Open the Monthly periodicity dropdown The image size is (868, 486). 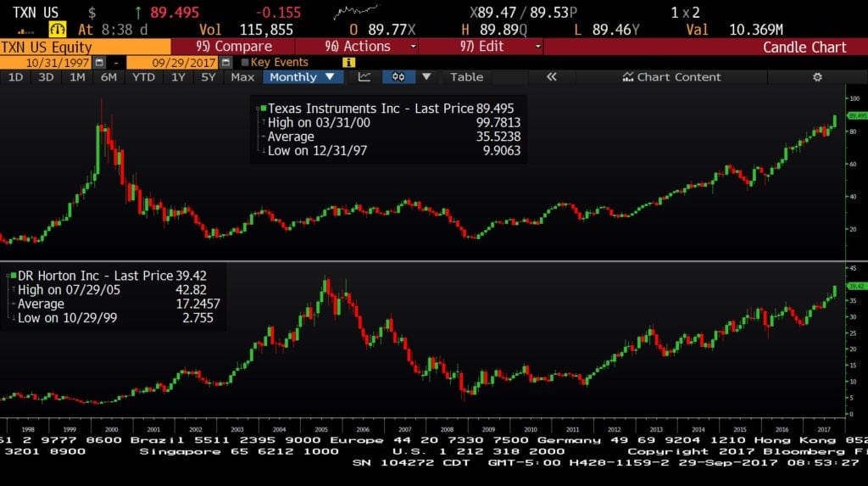(303, 77)
